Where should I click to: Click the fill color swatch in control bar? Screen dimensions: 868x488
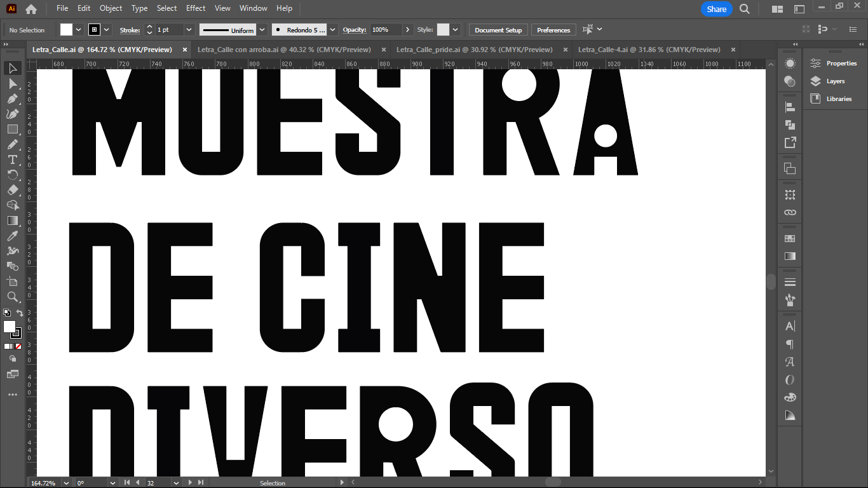tap(66, 30)
